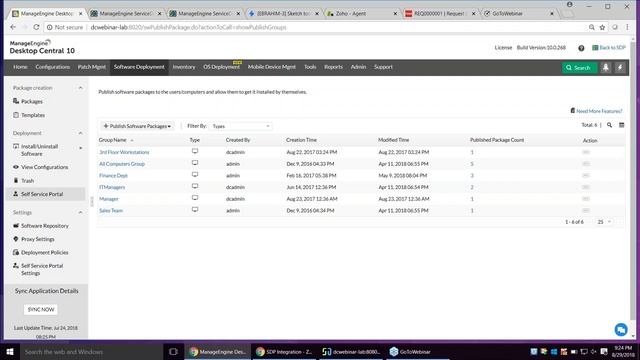Screen dimensions: 640x360
Task: Collapse the Settings section
Action: tap(80, 212)
